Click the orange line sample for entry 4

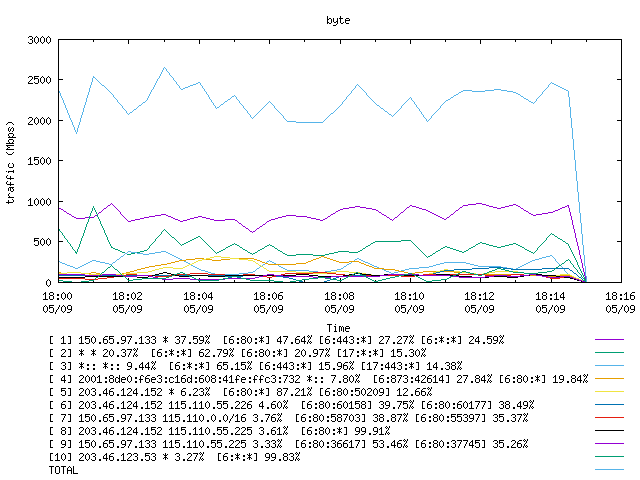click(609, 379)
